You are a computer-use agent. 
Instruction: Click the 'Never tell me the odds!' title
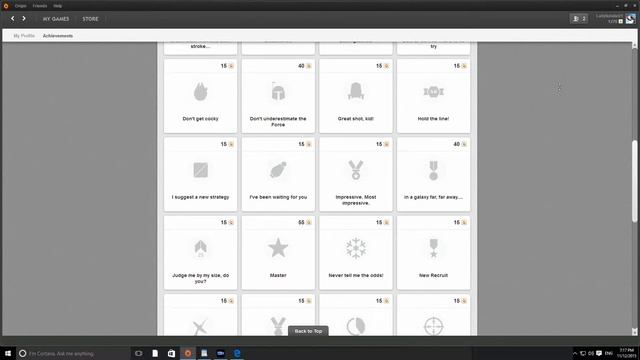[x=356, y=276]
